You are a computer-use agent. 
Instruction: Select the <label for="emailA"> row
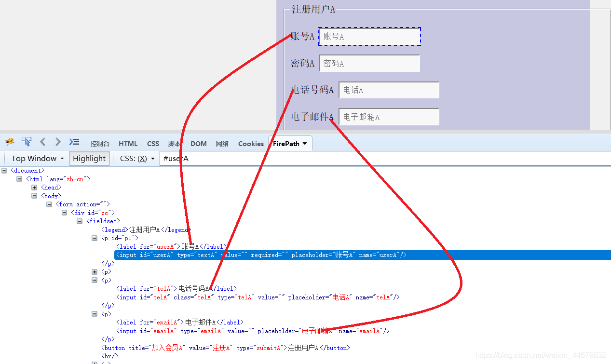(x=180, y=323)
